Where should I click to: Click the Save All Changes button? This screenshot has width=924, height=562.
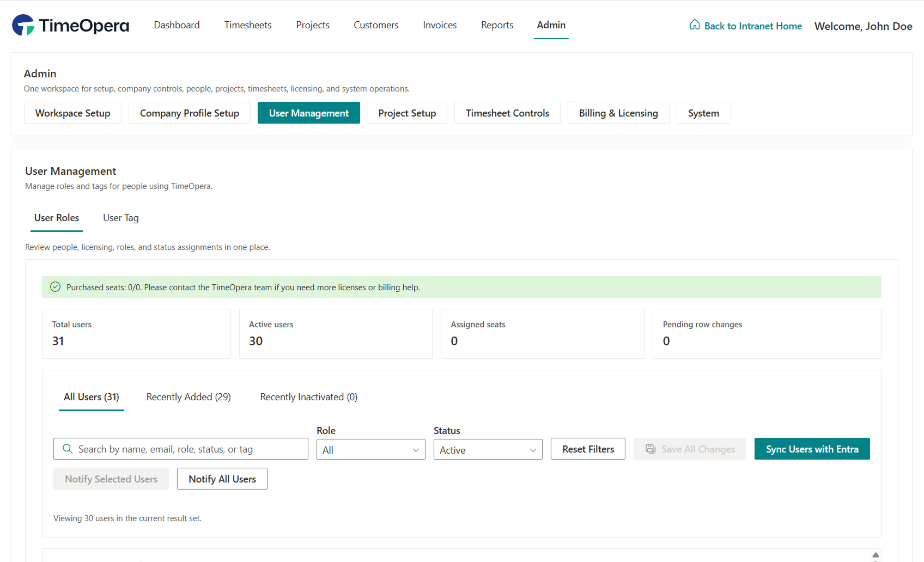[690, 449]
